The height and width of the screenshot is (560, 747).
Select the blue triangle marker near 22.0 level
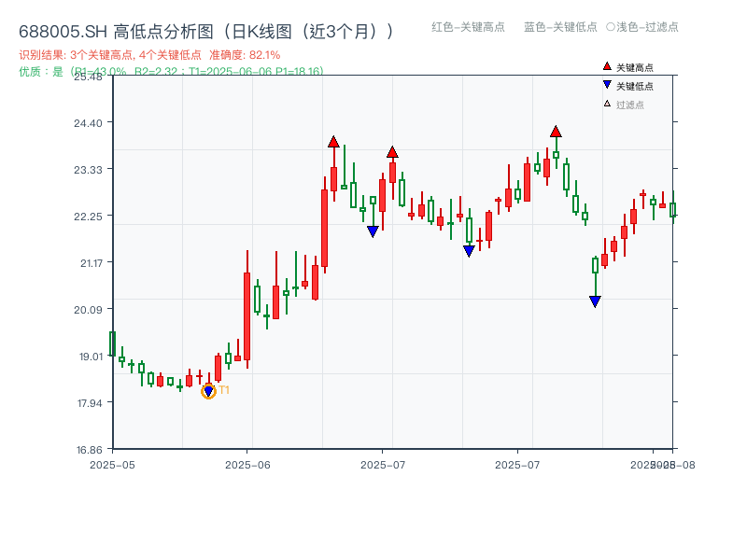pos(373,230)
